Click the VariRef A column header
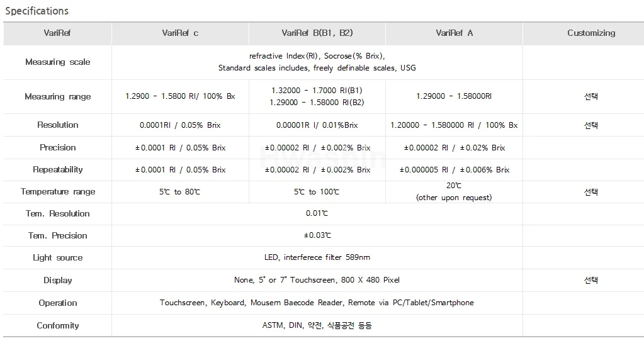This screenshot has height=348, width=644. (x=454, y=33)
